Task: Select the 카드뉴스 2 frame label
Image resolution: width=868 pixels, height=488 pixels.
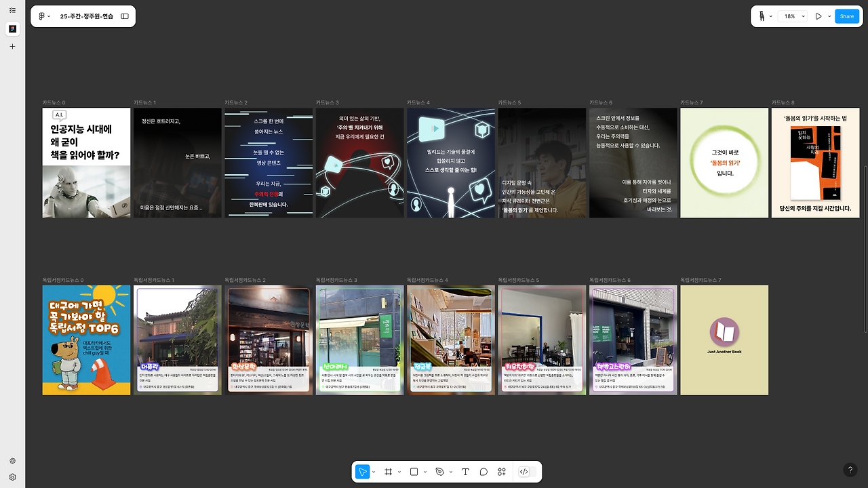Action: (x=237, y=102)
